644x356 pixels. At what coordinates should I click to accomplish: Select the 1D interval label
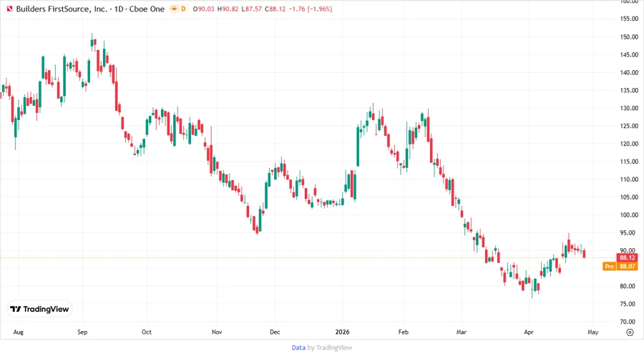(x=119, y=9)
